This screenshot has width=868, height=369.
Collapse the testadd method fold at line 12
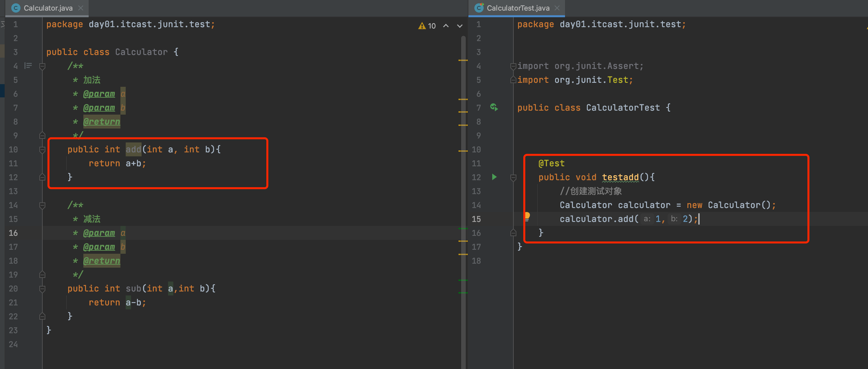513,178
